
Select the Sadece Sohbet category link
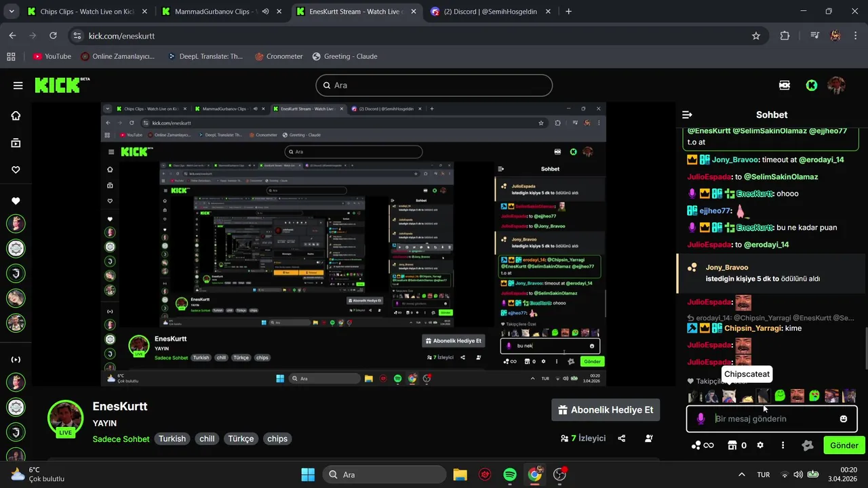pyautogui.click(x=121, y=439)
